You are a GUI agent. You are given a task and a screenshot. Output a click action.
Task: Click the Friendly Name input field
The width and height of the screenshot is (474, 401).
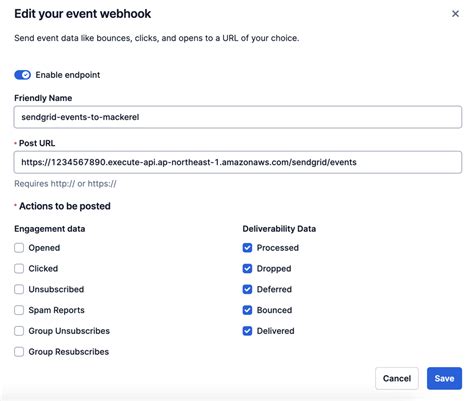click(x=238, y=117)
